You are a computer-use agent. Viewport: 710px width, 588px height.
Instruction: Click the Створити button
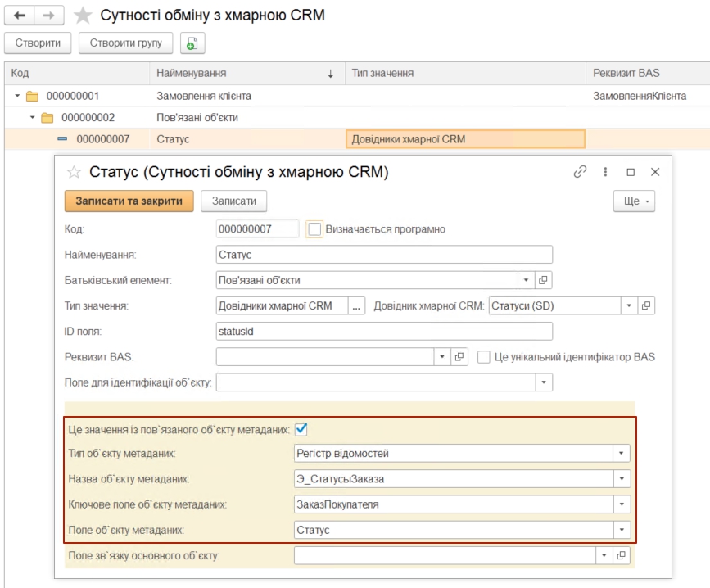[x=38, y=43]
